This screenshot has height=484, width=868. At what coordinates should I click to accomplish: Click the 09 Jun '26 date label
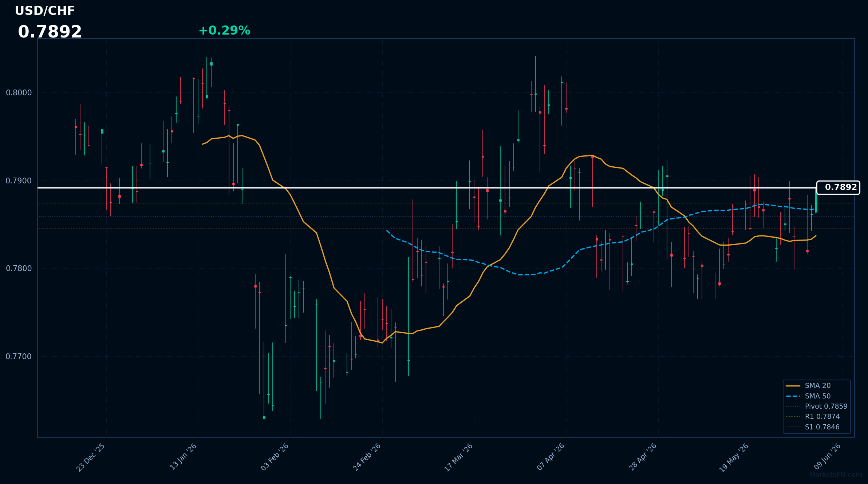827,456
